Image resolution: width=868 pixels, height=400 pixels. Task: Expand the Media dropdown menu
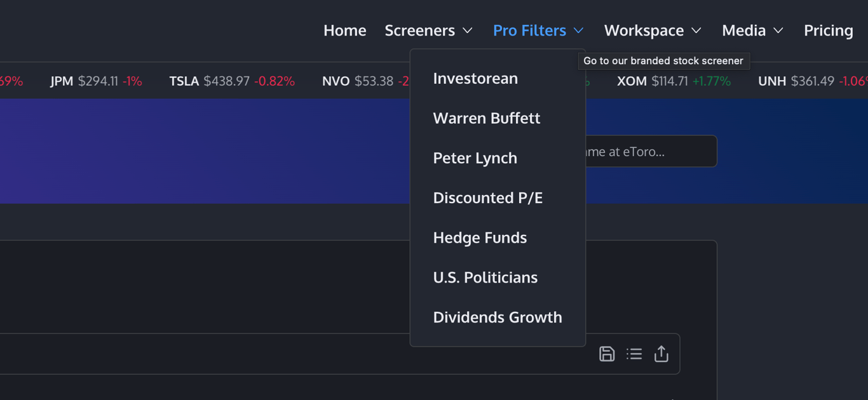click(x=752, y=30)
